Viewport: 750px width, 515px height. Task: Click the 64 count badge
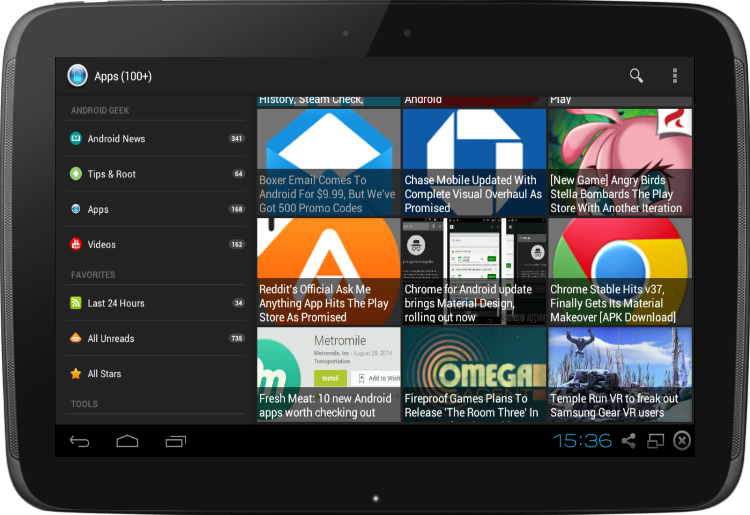pos(238,174)
